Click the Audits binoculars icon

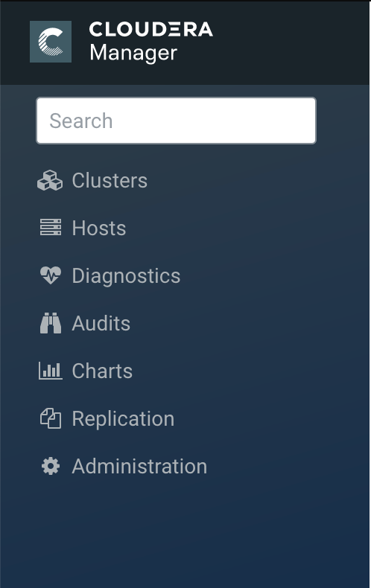click(x=51, y=323)
